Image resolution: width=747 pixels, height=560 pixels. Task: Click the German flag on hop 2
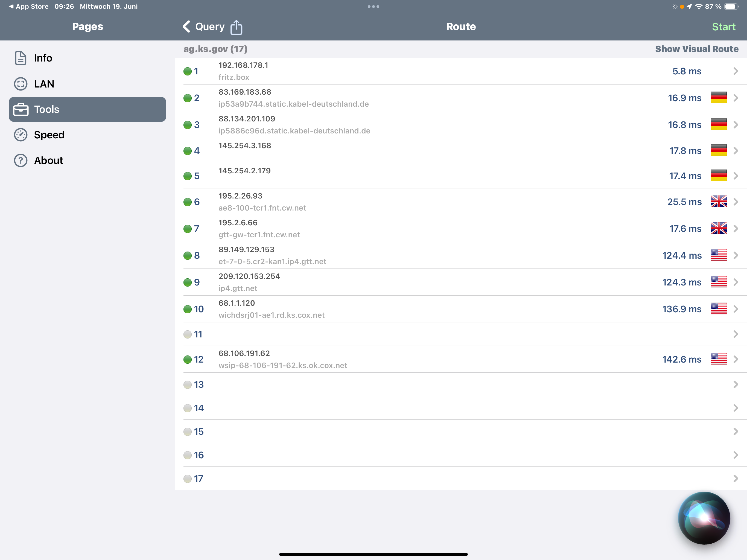[x=718, y=98]
